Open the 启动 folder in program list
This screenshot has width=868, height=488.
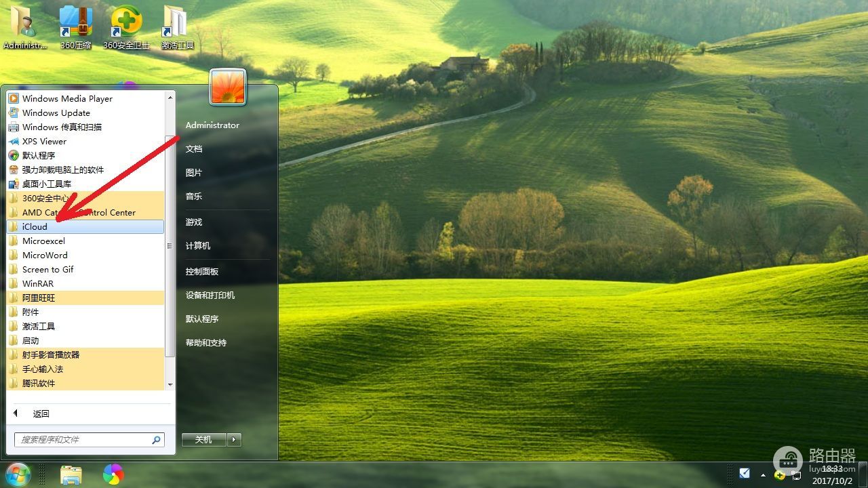pos(85,340)
